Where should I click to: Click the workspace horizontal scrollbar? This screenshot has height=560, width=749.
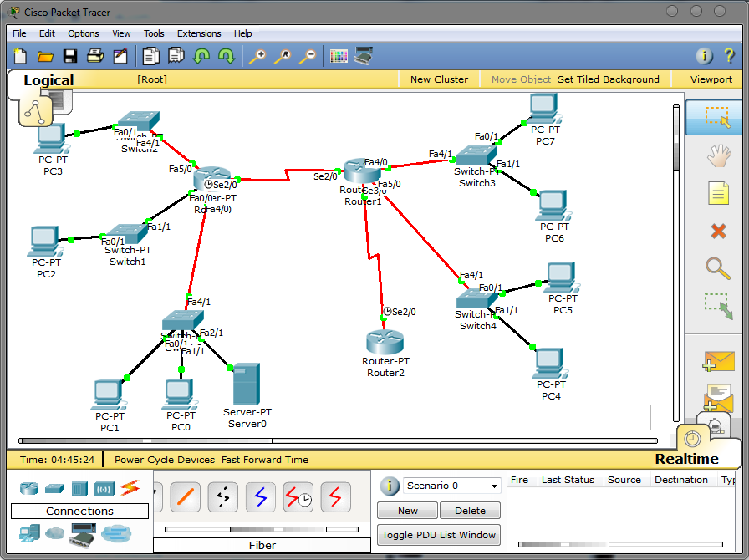coord(339,440)
